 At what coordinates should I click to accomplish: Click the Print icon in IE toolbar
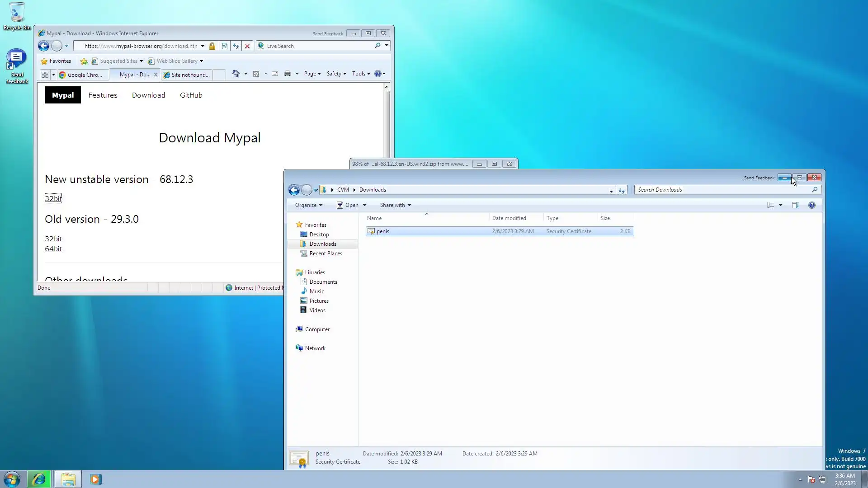[287, 74]
